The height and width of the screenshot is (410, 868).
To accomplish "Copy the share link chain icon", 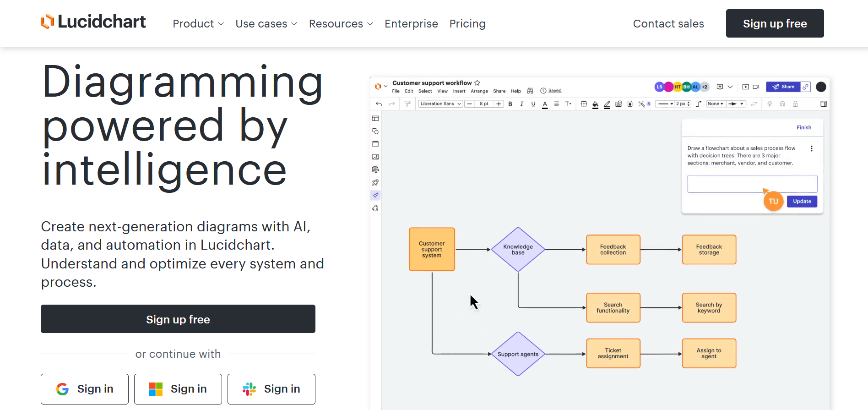I will 806,87.
